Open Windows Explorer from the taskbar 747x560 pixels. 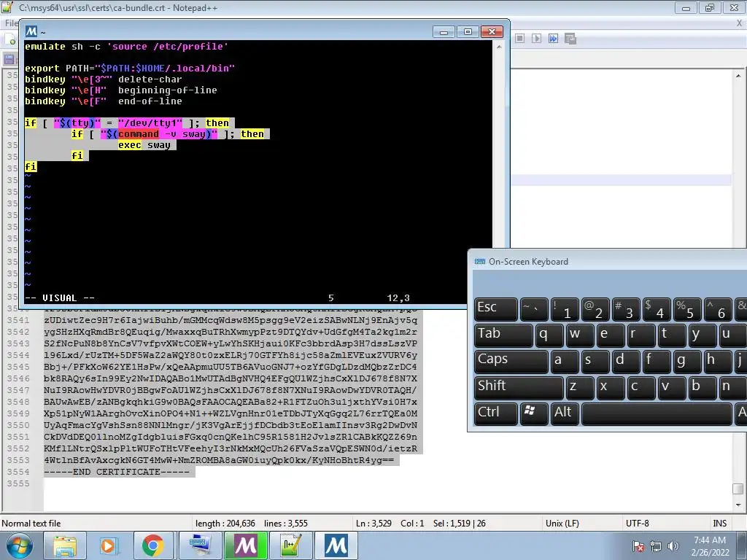click(65, 545)
